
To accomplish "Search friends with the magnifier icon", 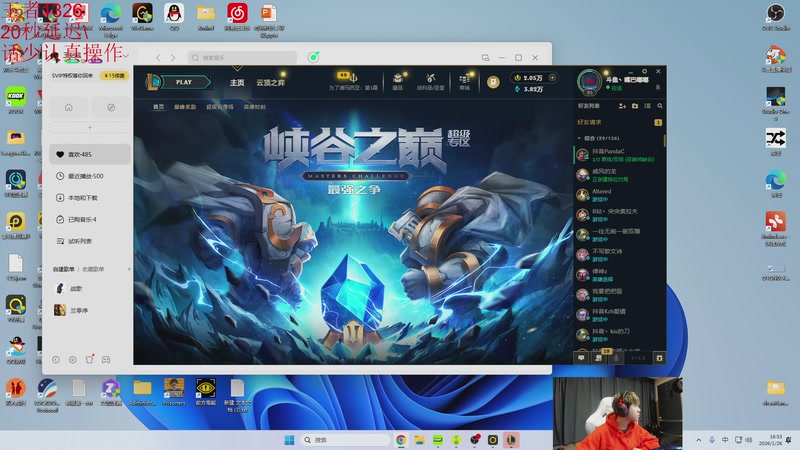I will [x=660, y=106].
